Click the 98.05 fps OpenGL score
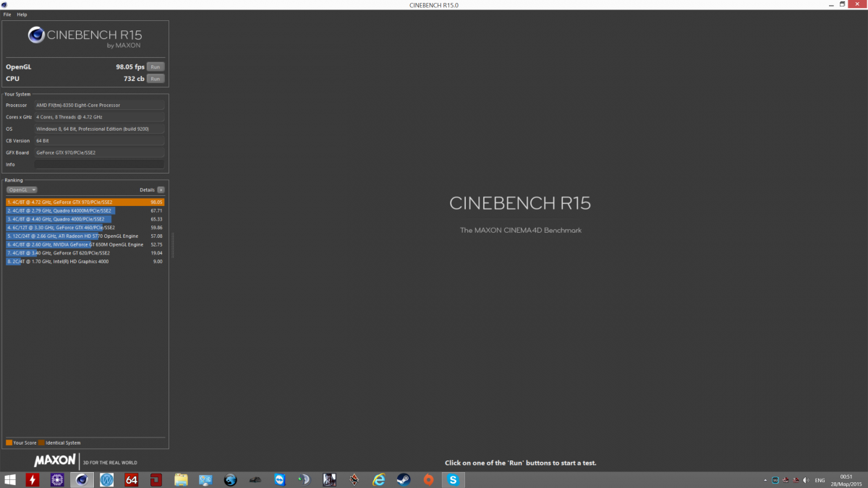This screenshot has width=868, height=488. (130, 67)
